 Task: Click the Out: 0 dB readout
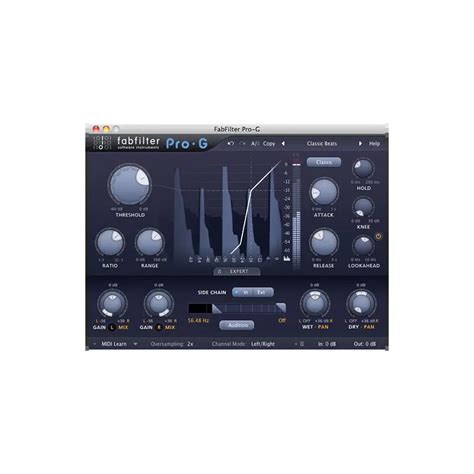click(365, 344)
